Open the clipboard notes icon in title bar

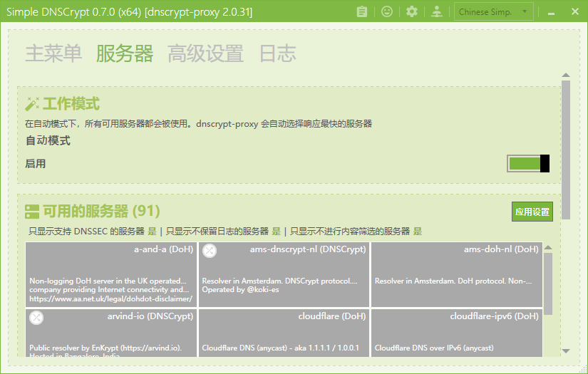click(x=362, y=11)
